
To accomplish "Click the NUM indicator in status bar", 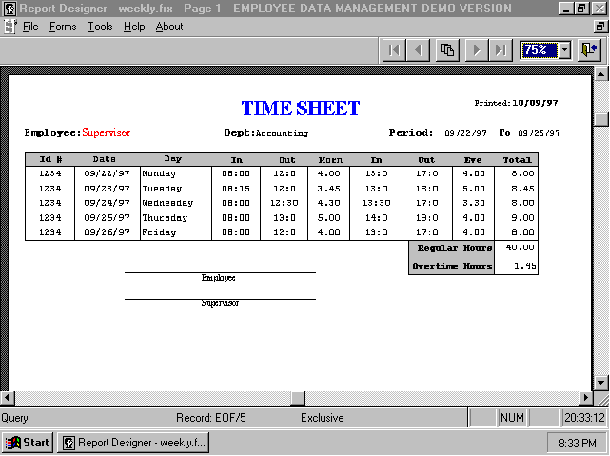I will pyautogui.click(x=512, y=418).
